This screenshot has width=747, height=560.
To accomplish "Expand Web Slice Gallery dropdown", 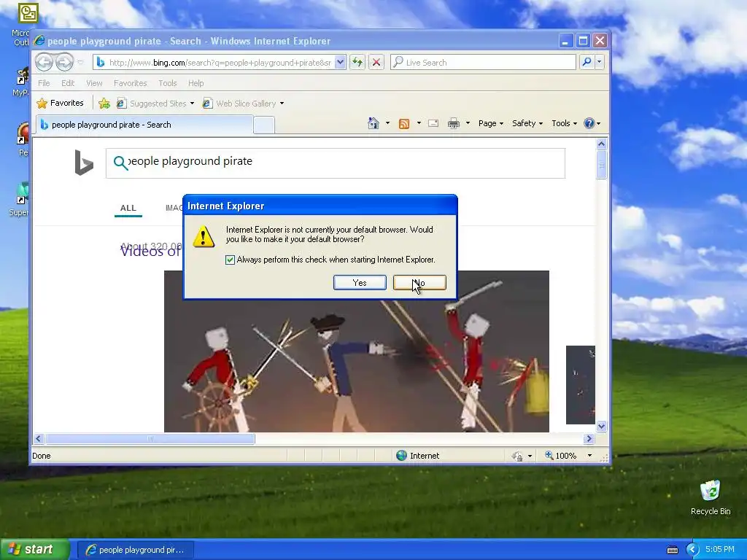I will (x=282, y=104).
